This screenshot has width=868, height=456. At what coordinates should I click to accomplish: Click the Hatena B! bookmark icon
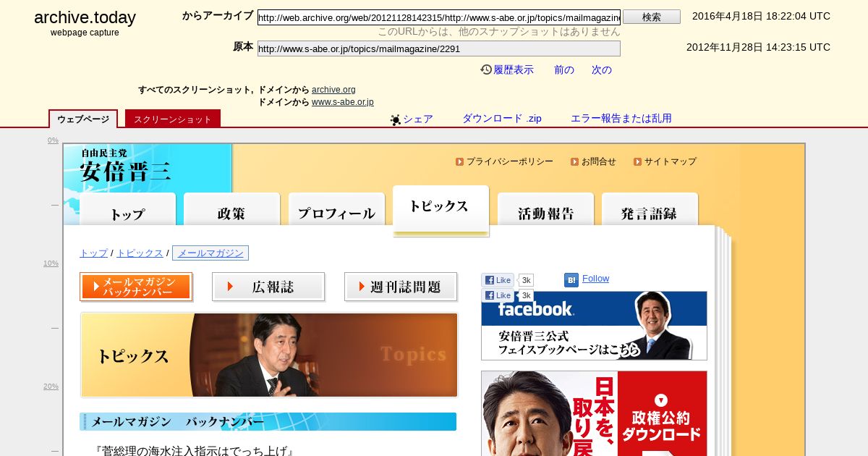[571, 279]
